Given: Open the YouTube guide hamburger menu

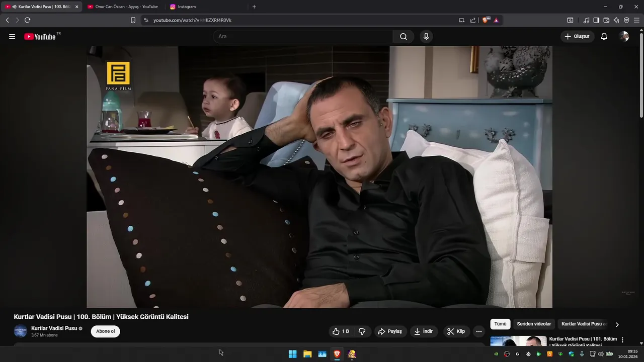Looking at the screenshot, I should [x=12, y=37].
